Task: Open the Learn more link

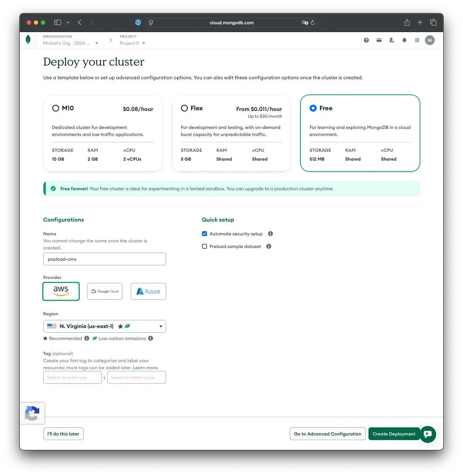Action: click(145, 367)
